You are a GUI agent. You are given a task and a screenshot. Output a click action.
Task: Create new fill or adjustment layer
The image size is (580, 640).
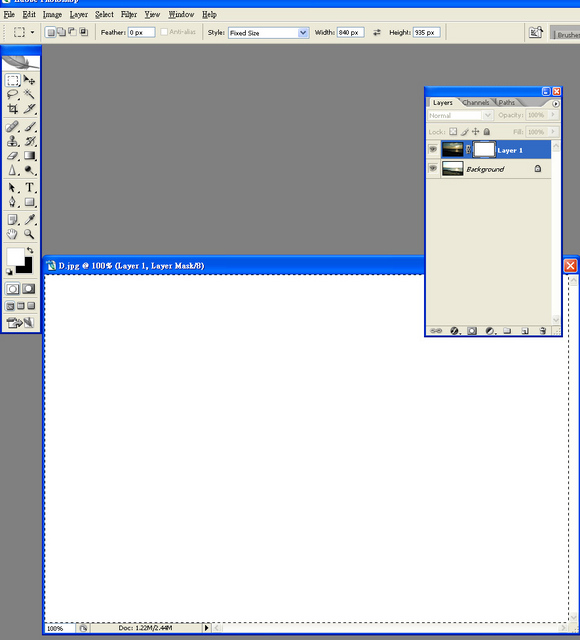coord(490,331)
